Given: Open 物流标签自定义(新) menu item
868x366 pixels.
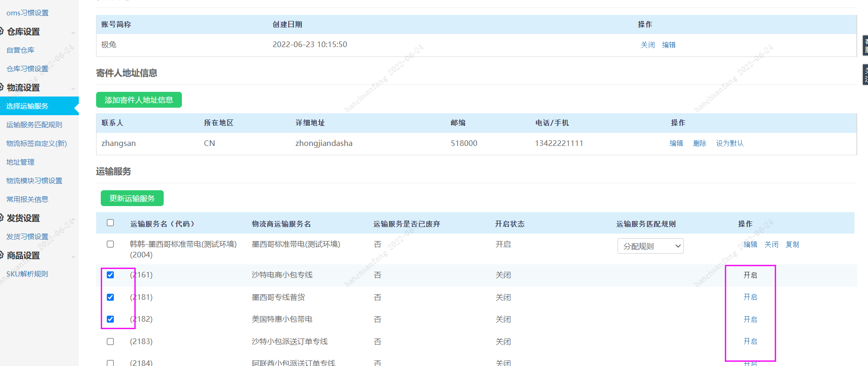Looking at the screenshot, I should (x=36, y=144).
